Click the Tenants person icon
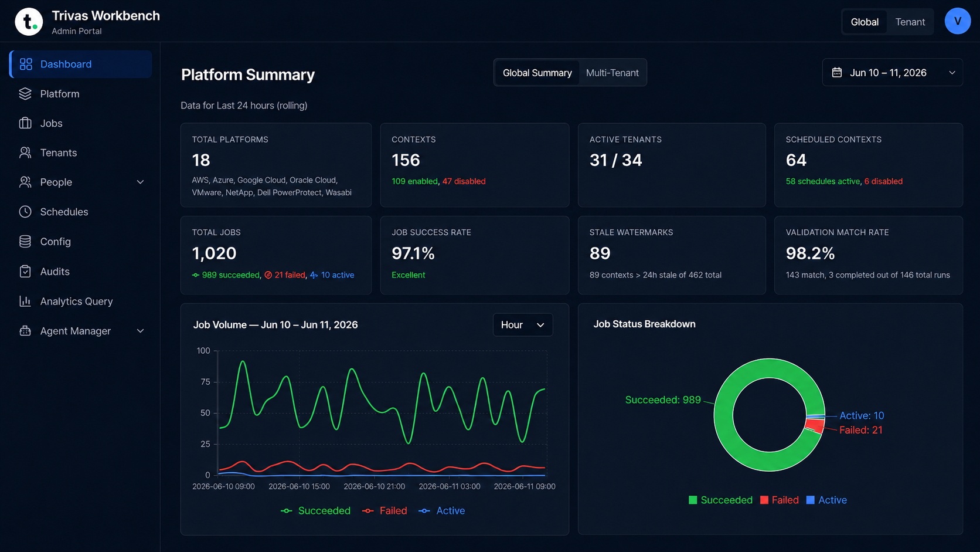This screenshot has width=980, height=552. (25, 153)
